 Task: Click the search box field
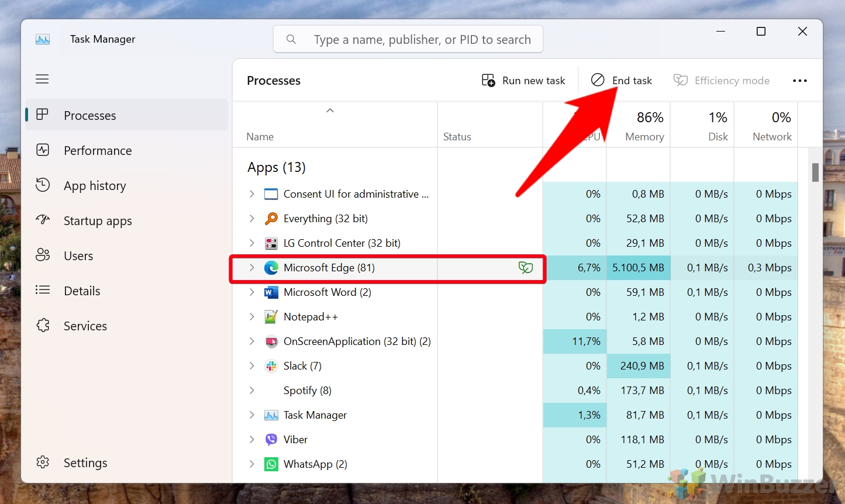coord(408,39)
